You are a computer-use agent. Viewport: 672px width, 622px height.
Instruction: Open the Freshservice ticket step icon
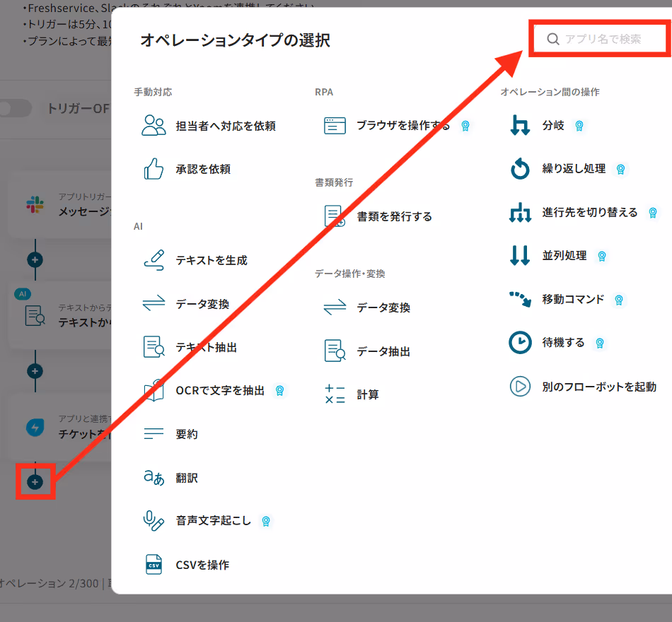click(35, 427)
